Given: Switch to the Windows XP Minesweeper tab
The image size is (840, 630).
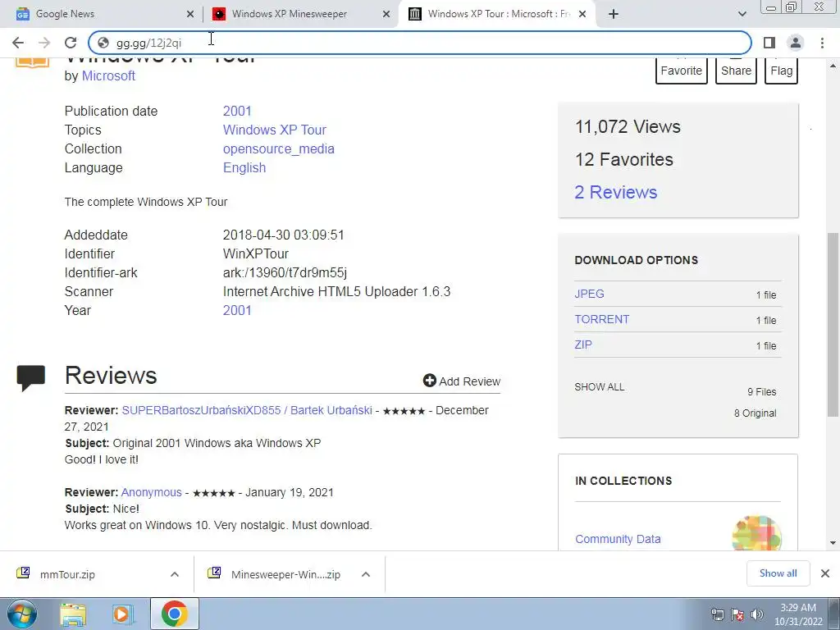Looking at the screenshot, I should [301, 14].
